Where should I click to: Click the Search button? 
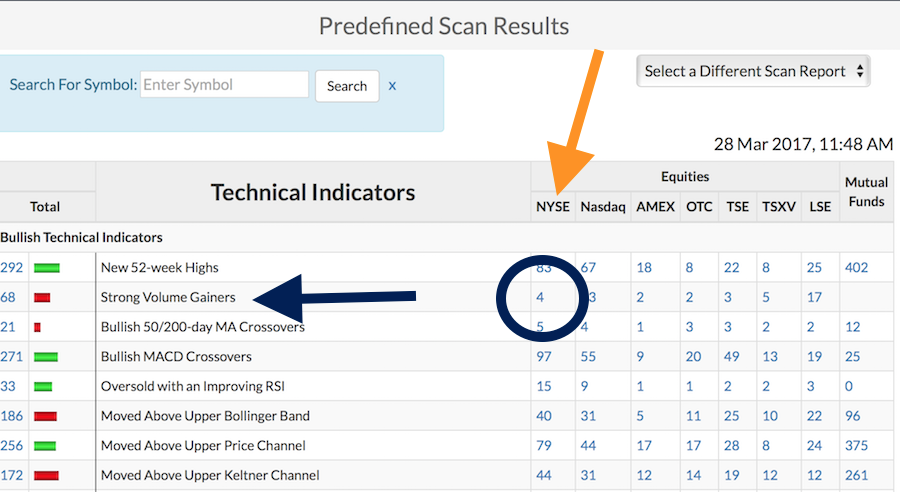click(347, 86)
